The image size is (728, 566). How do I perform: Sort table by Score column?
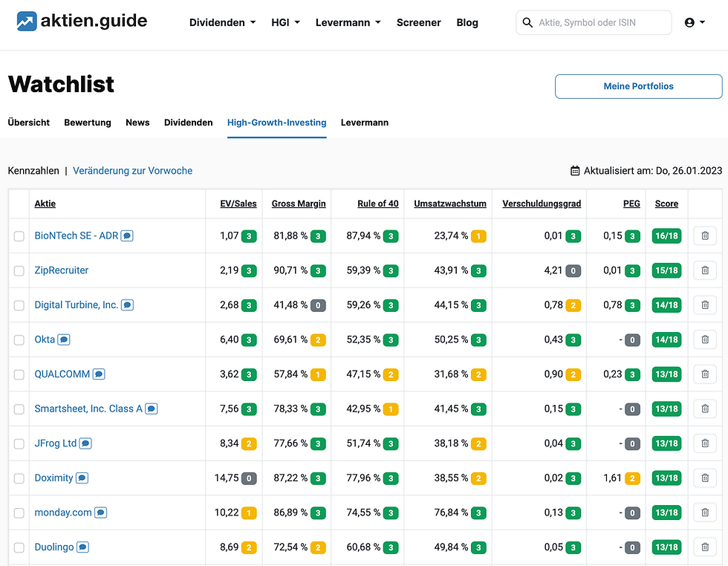pos(667,204)
